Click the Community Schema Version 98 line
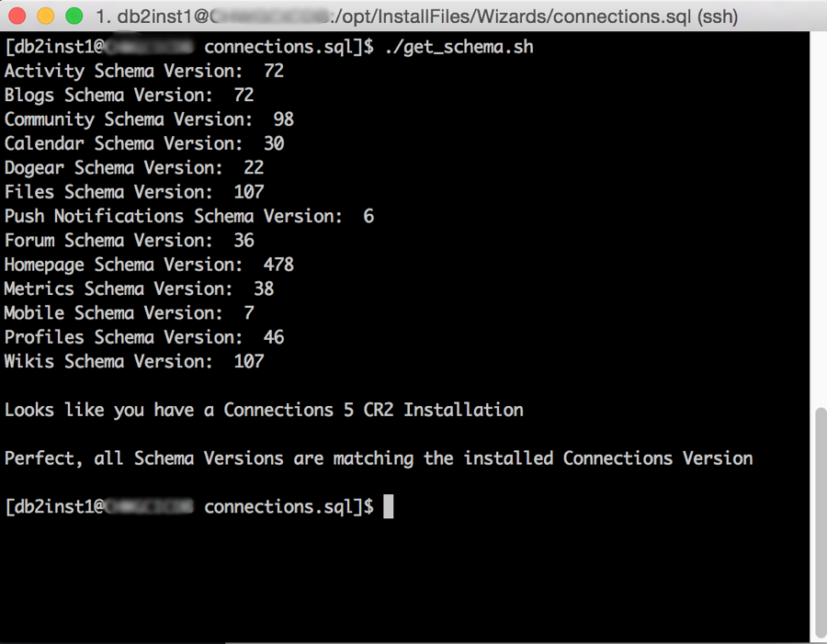This screenshot has width=827, height=644. click(149, 119)
